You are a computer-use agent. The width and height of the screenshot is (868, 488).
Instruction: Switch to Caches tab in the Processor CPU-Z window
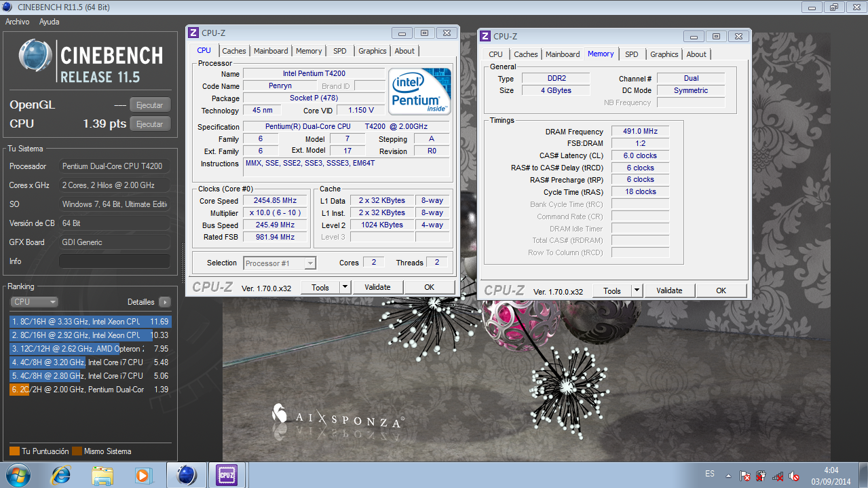coord(234,51)
